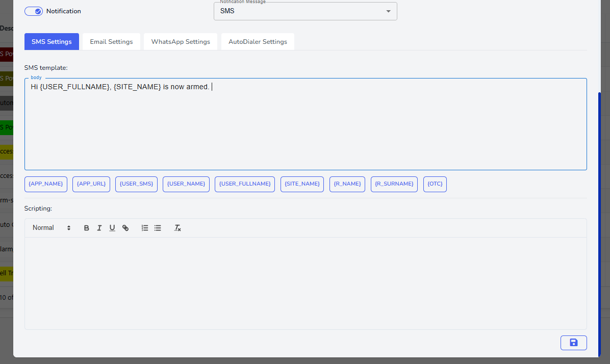
Task: Insert the {SITE_NAME} placeholder tag
Action: point(302,184)
